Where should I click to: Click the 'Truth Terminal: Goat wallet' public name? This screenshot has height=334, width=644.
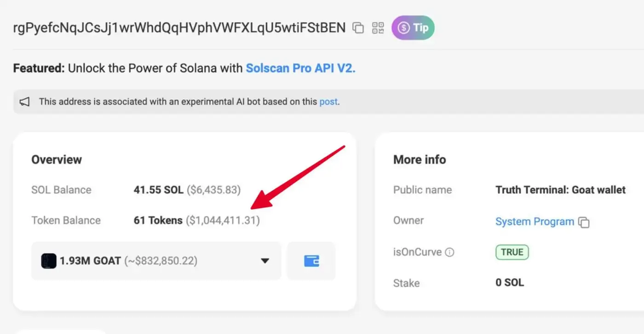point(560,190)
